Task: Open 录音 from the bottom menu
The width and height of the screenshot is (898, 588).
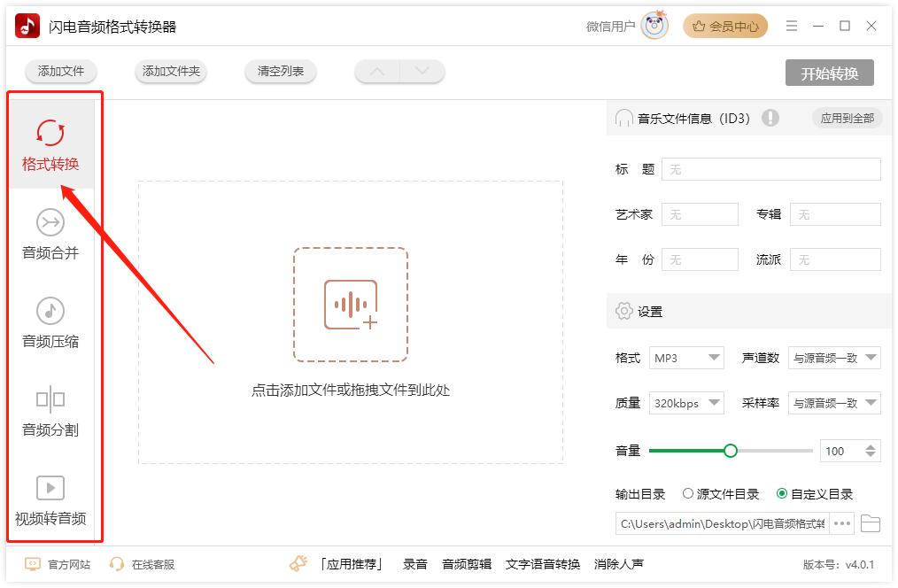Action: 414,564
